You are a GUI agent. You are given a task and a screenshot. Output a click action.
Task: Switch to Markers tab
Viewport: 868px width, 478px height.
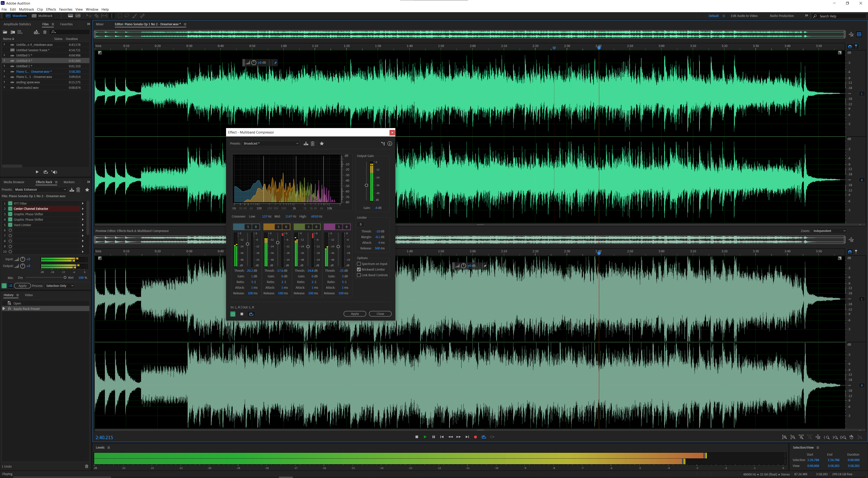point(69,182)
